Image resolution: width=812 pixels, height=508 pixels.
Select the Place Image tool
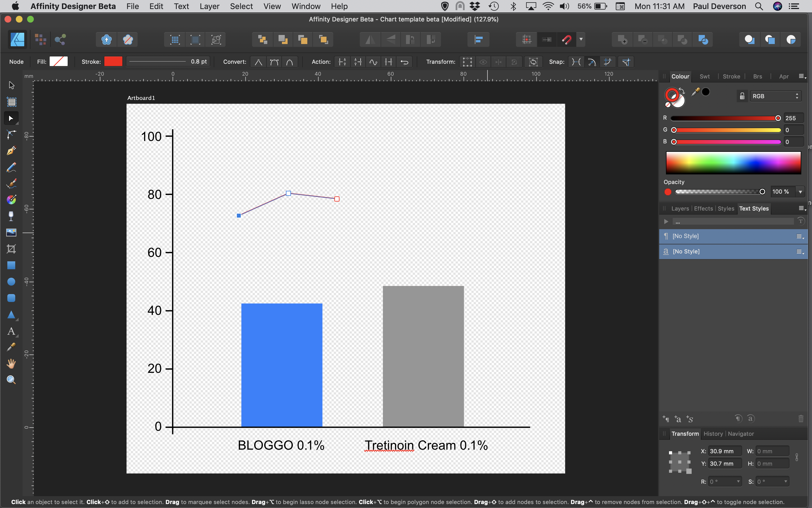point(11,233)
